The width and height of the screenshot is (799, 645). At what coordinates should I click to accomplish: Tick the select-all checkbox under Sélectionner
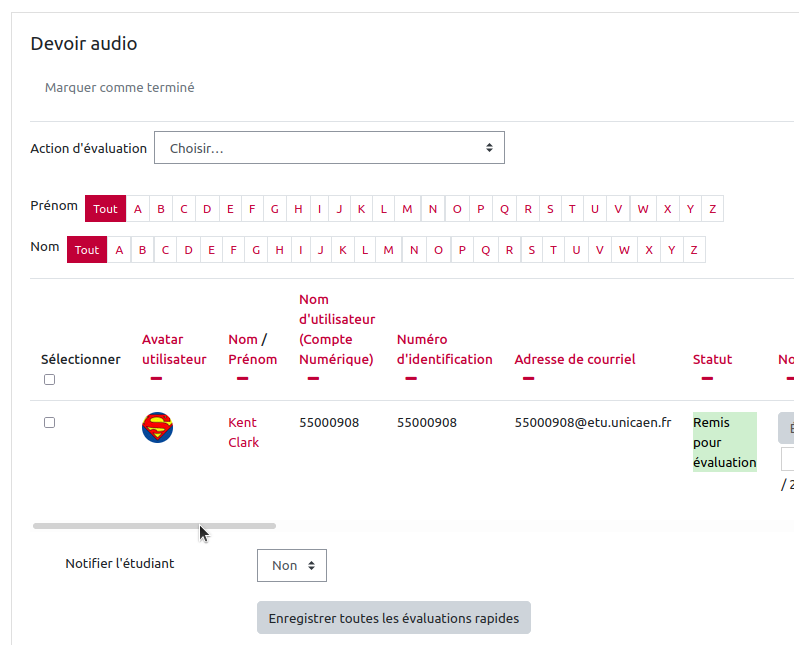(x=50, y=380)
